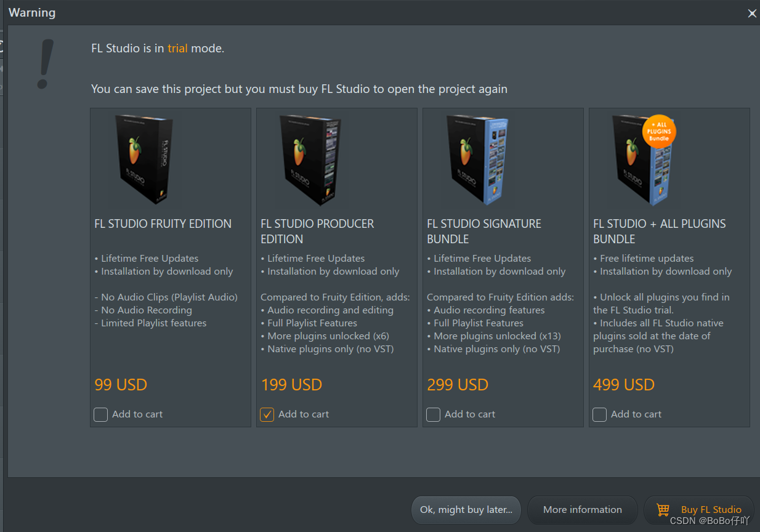
Task: Click the FL STUDIO PRODUCER EDITION title
Action: [317, 232]
